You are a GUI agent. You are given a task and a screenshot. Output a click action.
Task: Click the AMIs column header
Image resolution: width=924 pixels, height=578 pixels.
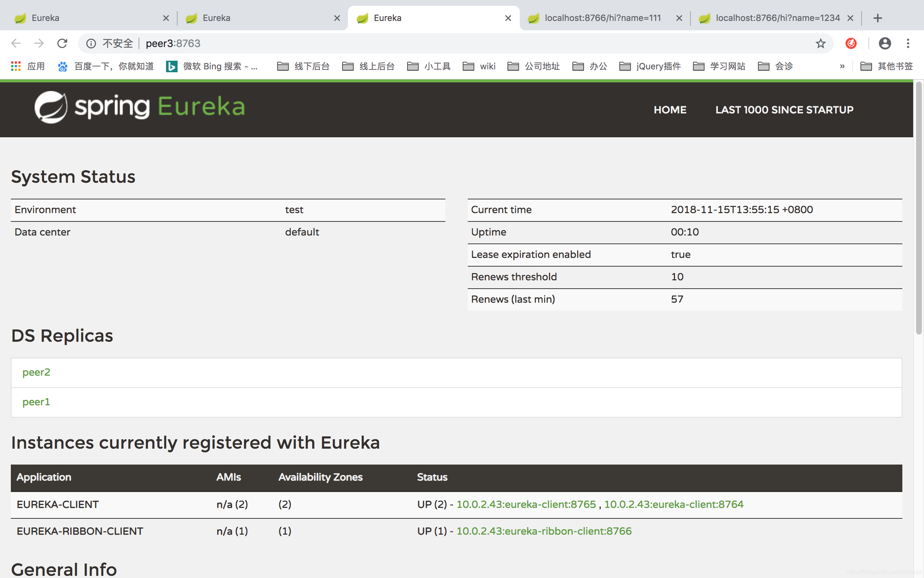229,478
